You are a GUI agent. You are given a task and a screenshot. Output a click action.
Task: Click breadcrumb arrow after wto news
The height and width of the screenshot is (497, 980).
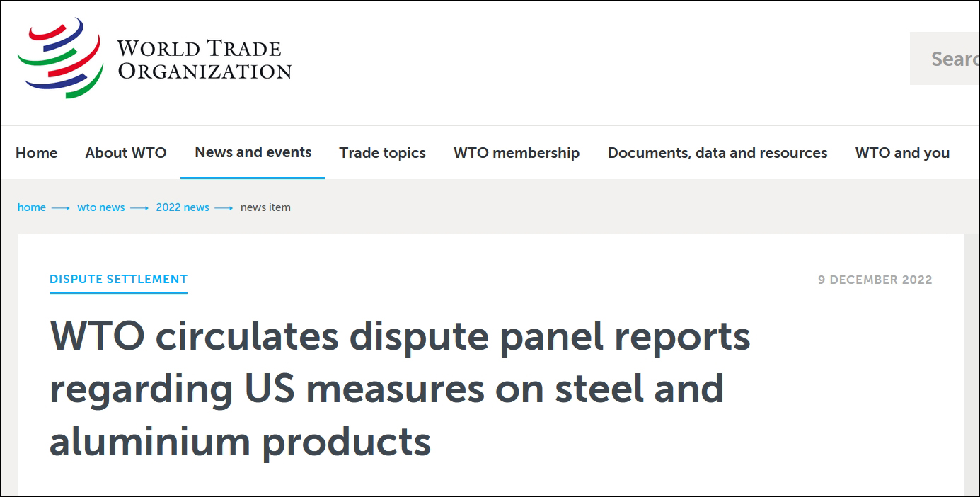point(140,208)
